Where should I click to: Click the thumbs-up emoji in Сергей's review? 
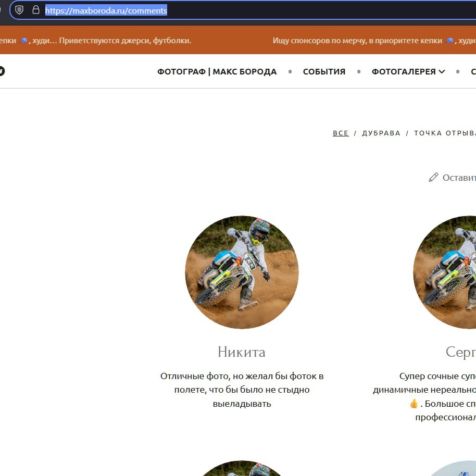tap(414, 404)
